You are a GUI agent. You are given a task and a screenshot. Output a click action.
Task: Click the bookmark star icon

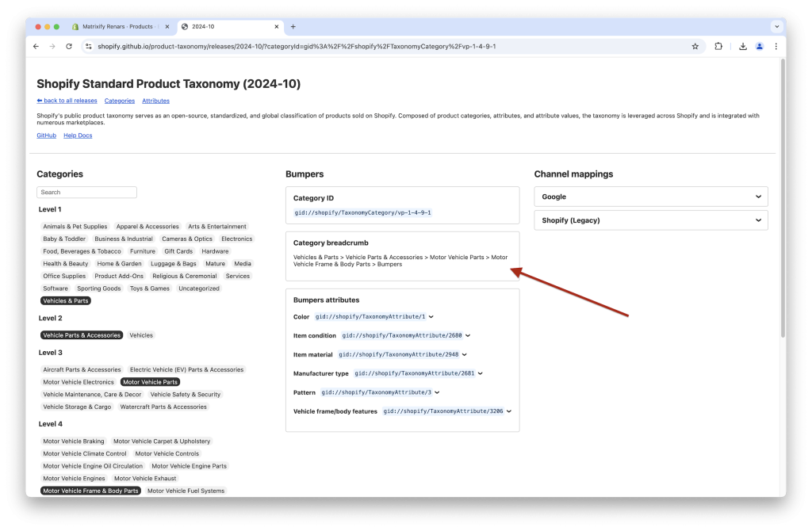click(x=695, y=46)
